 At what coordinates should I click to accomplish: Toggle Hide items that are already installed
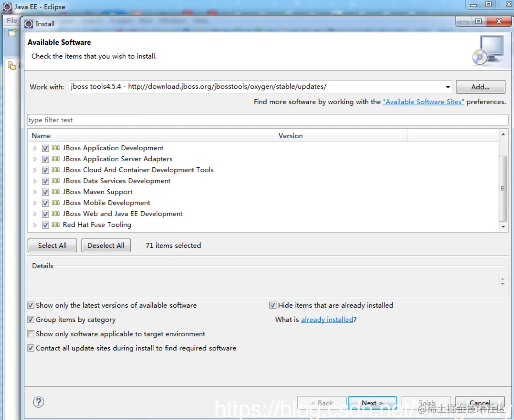pyautogui.click(x=273, y=305)
